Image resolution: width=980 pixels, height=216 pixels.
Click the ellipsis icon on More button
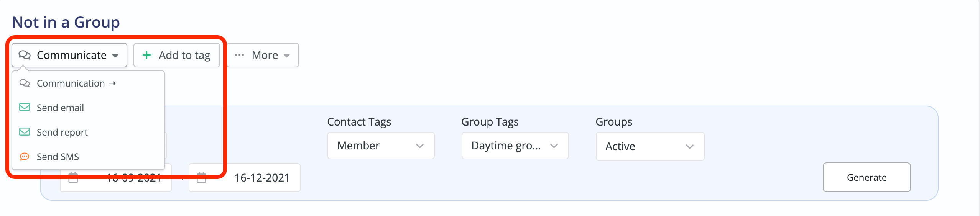pyautogui.click(x=239, y=55)
